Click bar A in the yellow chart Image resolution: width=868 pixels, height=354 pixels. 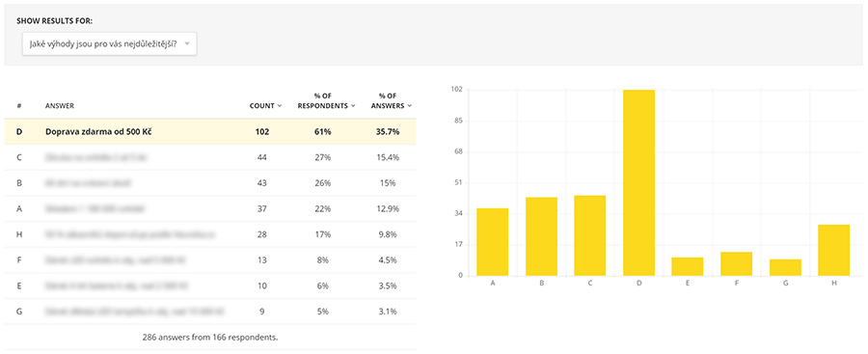click(493, 242)
